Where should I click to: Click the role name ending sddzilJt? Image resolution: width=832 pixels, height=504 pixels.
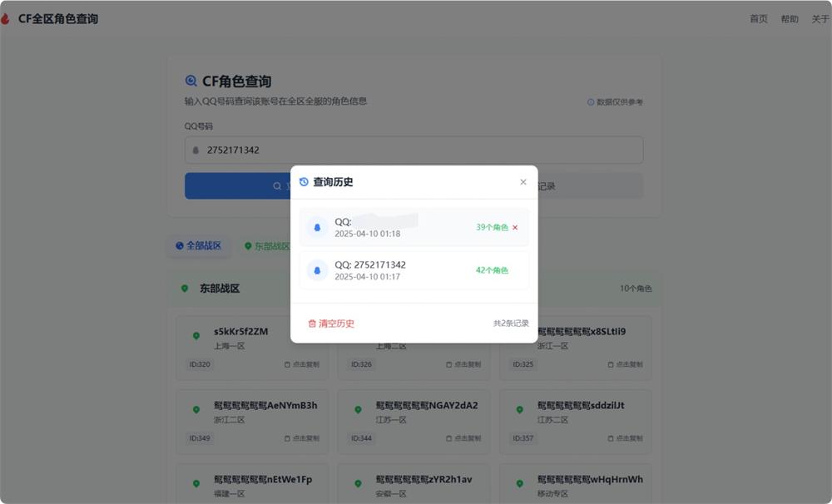pyautogui.click(x=581, y=405)
